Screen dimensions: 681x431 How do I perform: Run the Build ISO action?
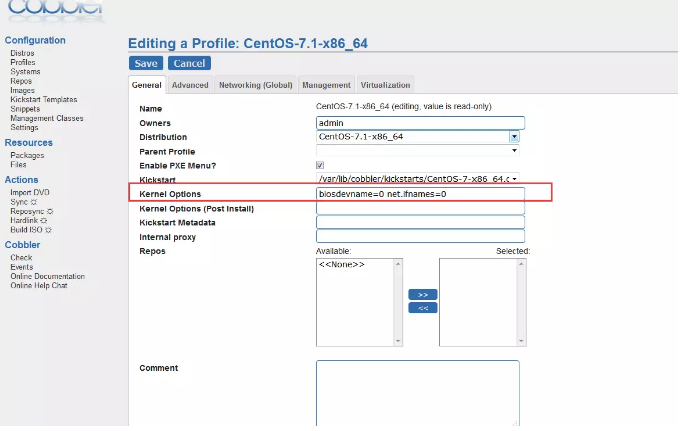point(26,230)
